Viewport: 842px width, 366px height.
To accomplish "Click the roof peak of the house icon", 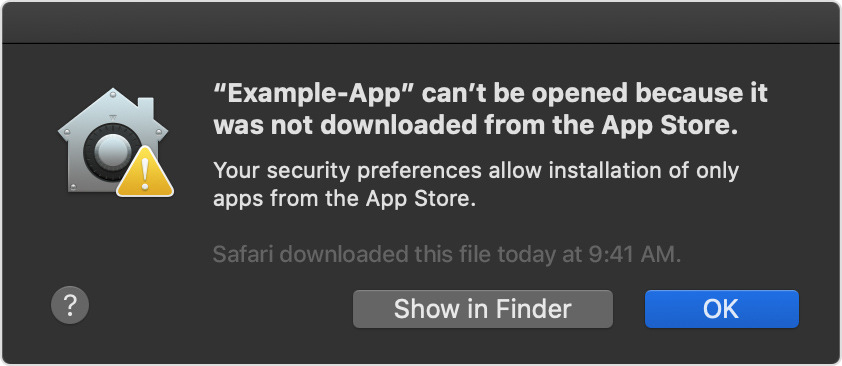I will [x=112, y=93].
